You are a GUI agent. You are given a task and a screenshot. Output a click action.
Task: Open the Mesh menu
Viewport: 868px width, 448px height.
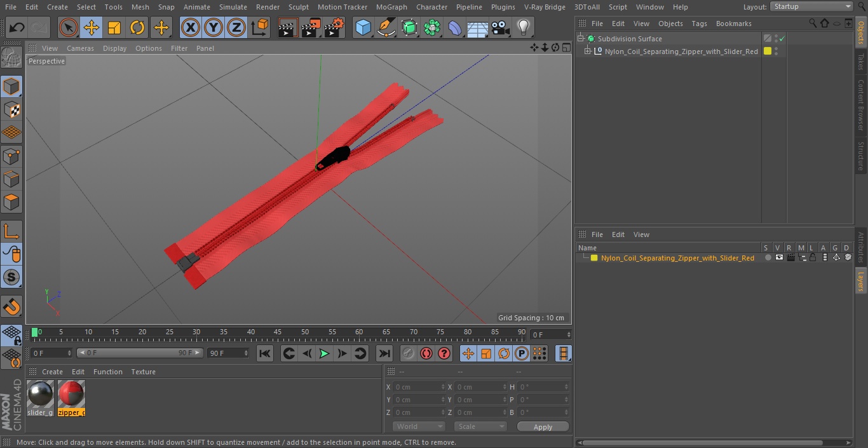pos(140,7)
